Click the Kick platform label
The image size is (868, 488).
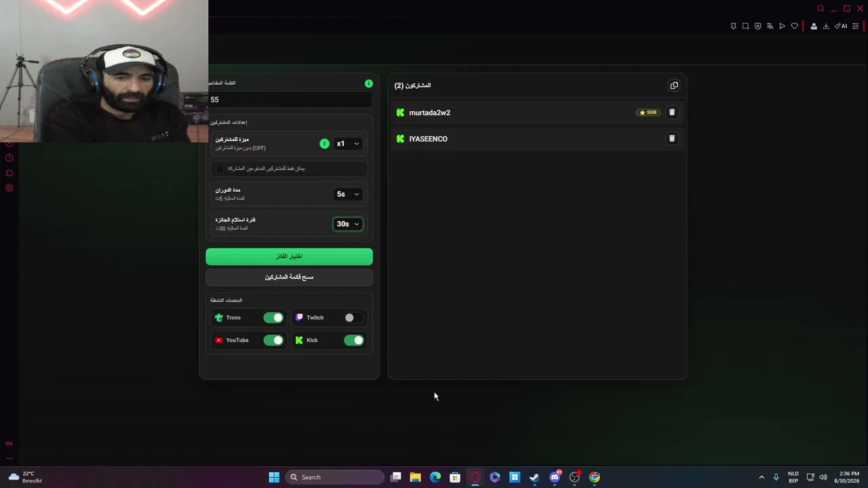(312, 340)
